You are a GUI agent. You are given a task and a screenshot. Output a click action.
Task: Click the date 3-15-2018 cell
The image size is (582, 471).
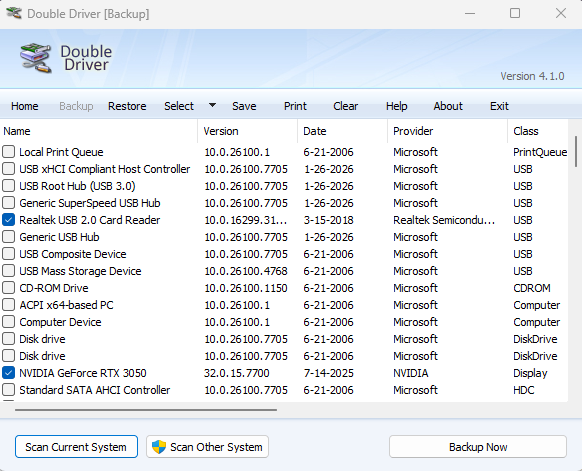tap(328, 220)
